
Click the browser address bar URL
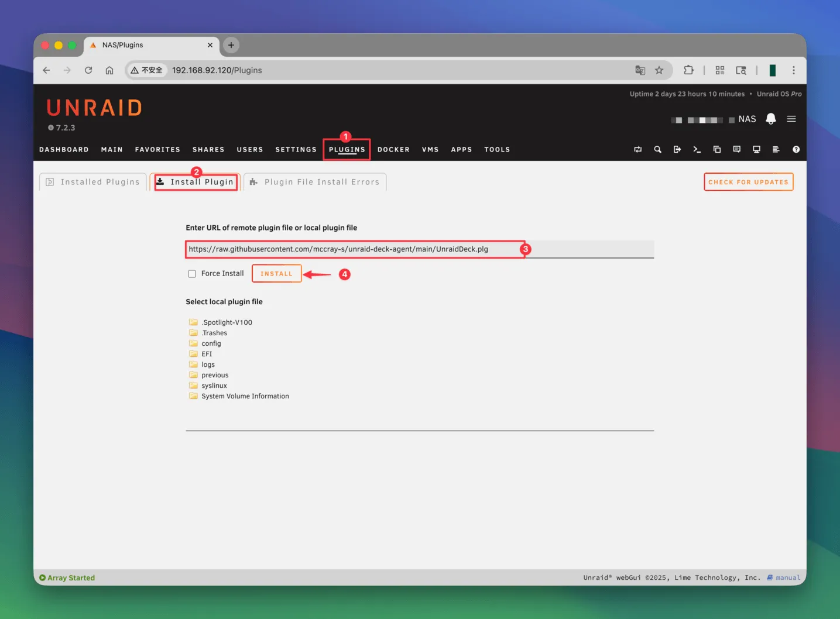tap(217, 70)
